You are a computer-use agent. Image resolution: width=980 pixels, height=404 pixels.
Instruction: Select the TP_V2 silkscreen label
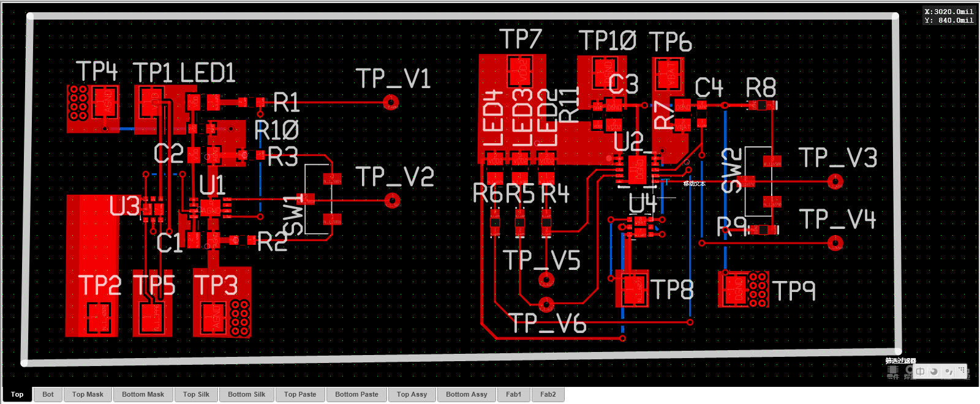point(395,176)
